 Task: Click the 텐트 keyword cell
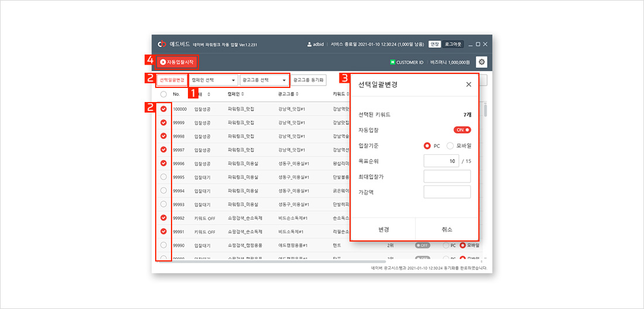pos(337,245)
